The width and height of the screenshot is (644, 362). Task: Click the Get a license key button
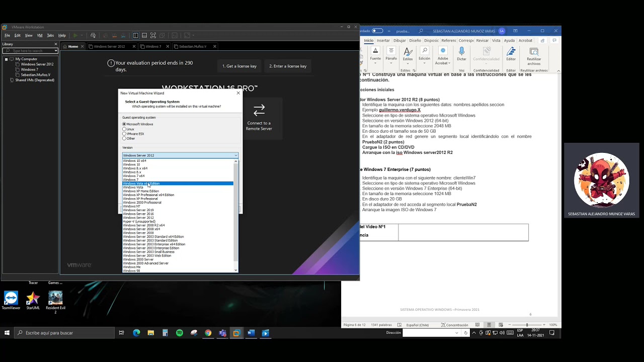pyautogui.click(x=239, y=66)
